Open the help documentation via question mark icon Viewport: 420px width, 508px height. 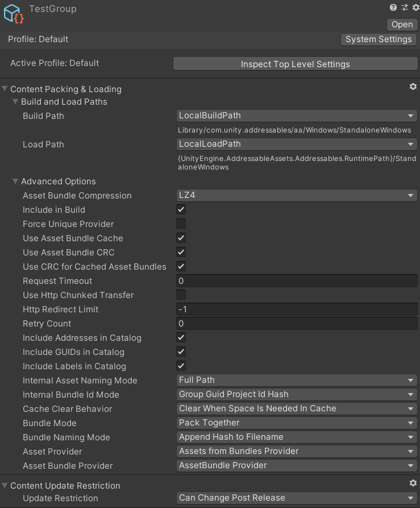pyautogui.click(x=393, y=8)
